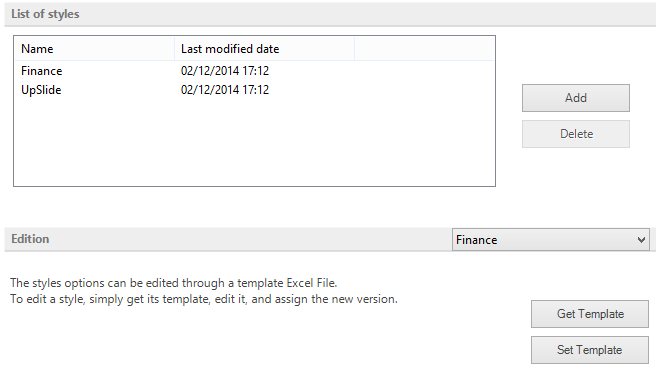The width and height of the screenshot is (659, 371).
Task: Click the Delete style button
Action: point(576,134)
